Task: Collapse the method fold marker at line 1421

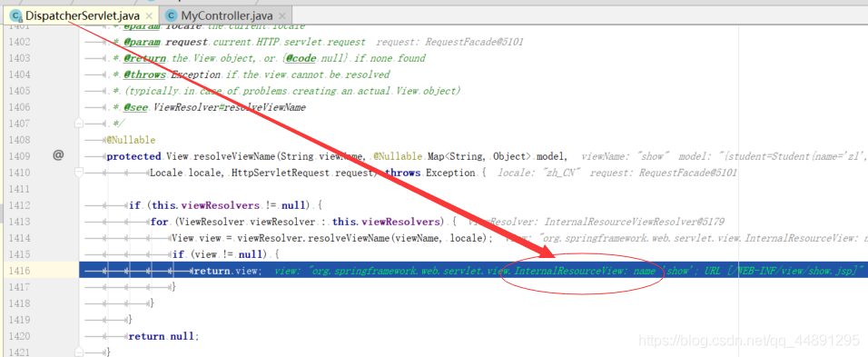Action: (79, 352)
